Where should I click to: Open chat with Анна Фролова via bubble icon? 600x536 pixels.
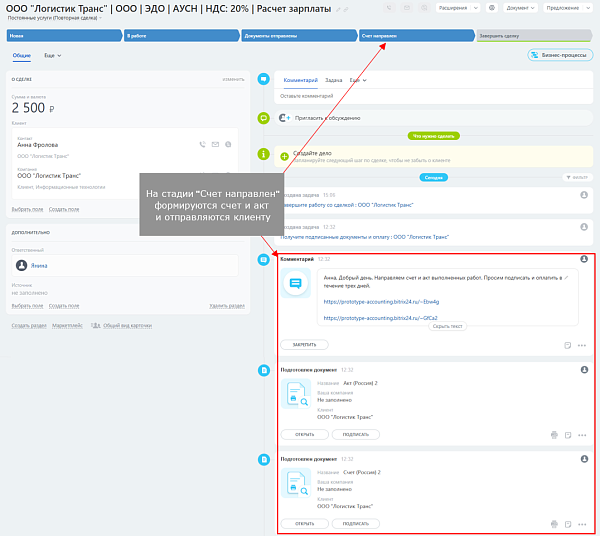[x=228, y=145]
